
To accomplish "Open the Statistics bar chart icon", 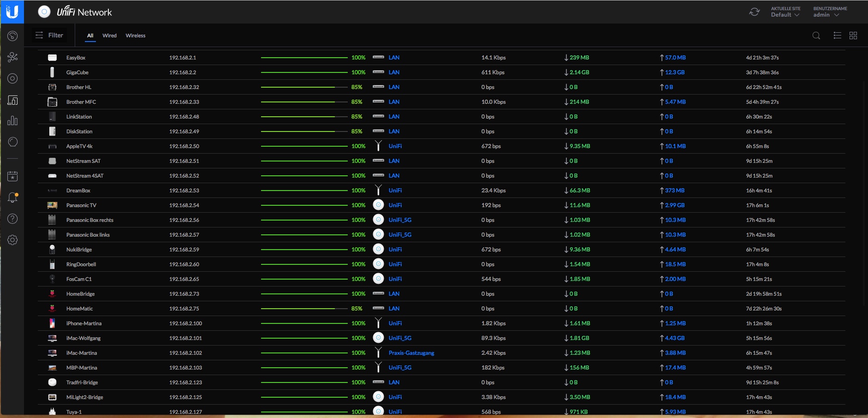I will click(12, 121).
